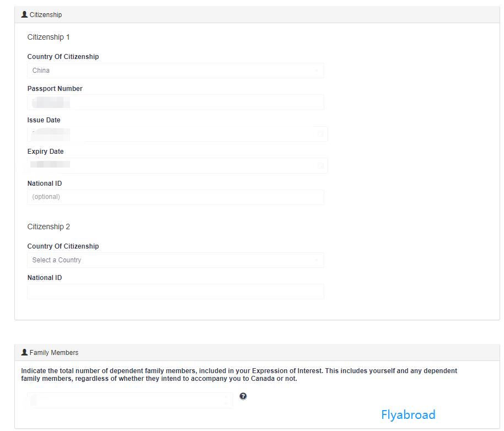Image resolution: width=504 pixels, height=431 pixels.
Task: Click the Citizenship 2 section heading
Action: point(49,227)
